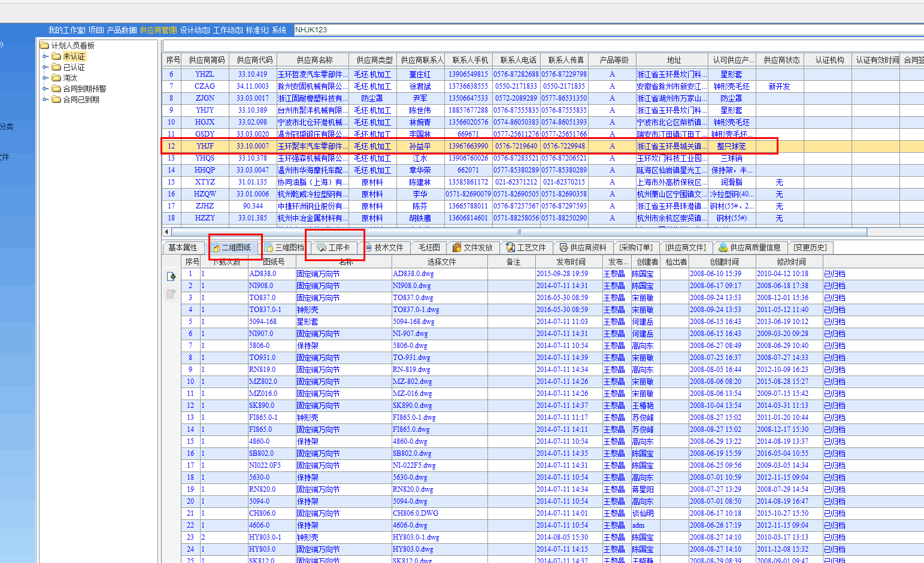Screen dimensions: 924x563
Task: Switch to the 工序卡 tab
Action: click(338, 247)
